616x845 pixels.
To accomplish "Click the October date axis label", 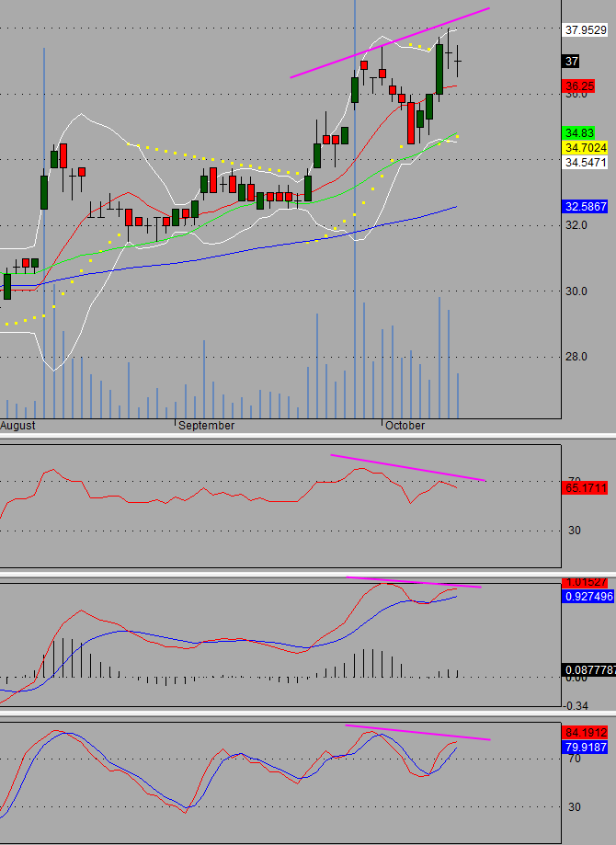I will (405, 425).
